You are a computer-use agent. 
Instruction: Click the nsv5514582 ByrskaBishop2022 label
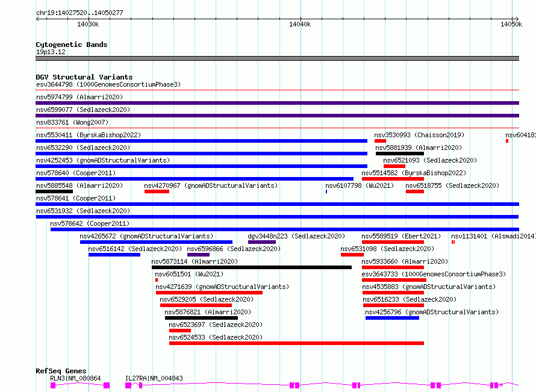[414, 173]
